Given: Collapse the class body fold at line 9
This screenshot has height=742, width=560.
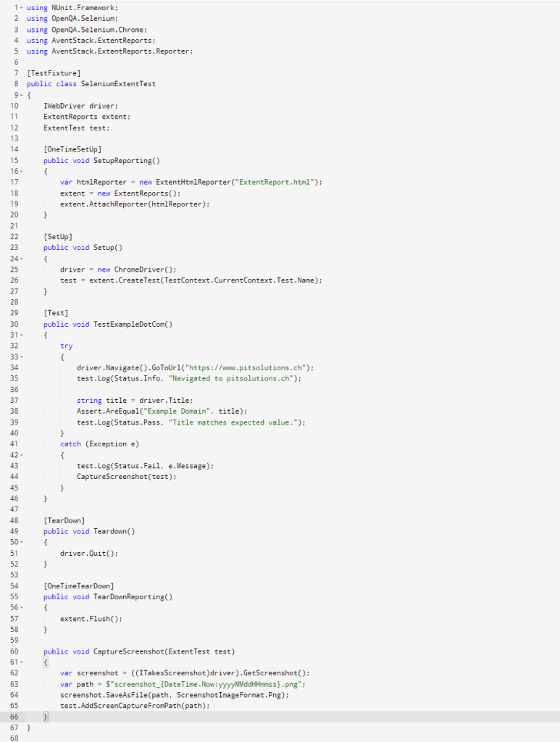Looking at the screenshot, I should click(20, 95).
